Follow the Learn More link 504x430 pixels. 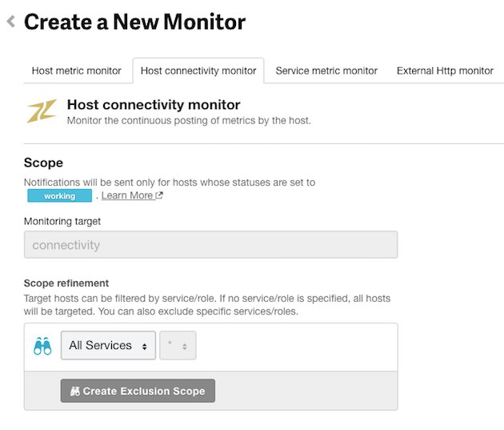tap(127, 195)
